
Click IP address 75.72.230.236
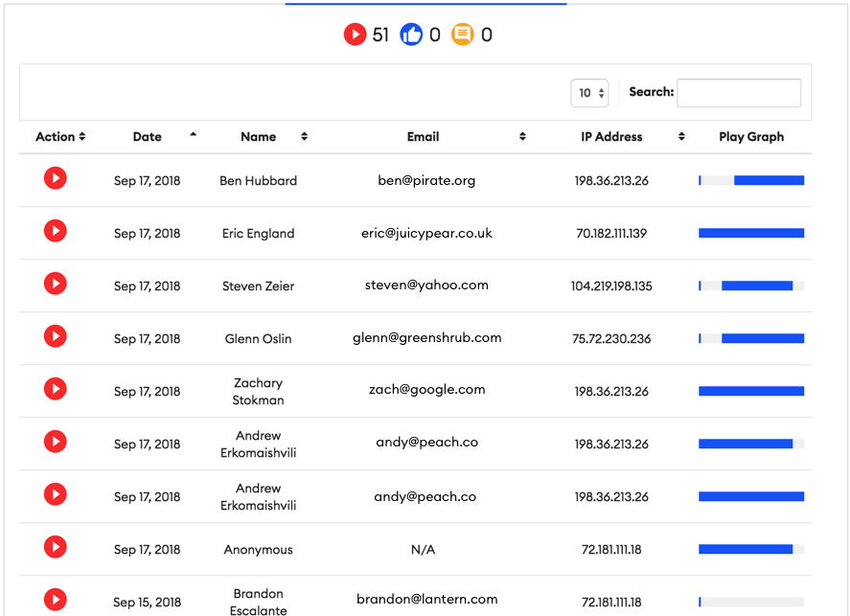pos(611,338)
